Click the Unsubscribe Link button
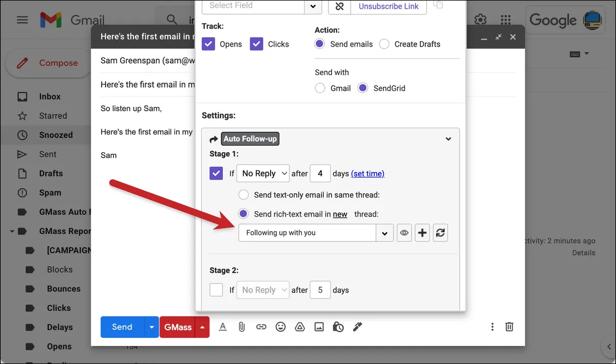The height and width of the screenshot is (364, 616). (389, 7)
